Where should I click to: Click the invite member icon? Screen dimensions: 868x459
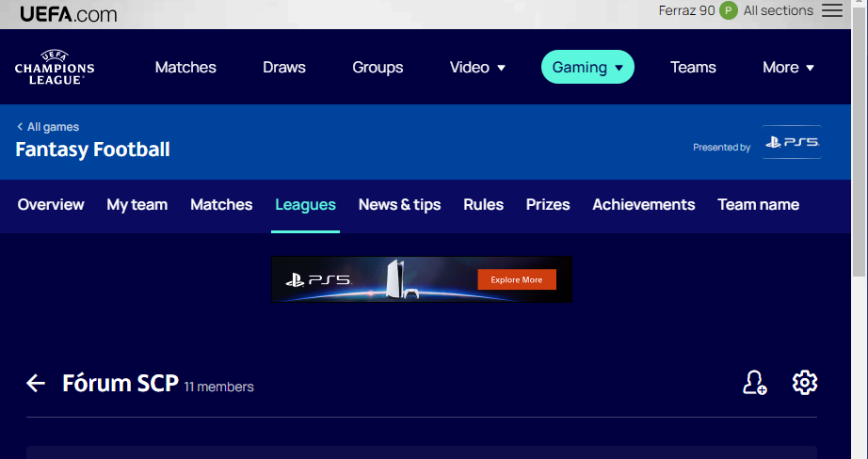click(x=755, y=383)
